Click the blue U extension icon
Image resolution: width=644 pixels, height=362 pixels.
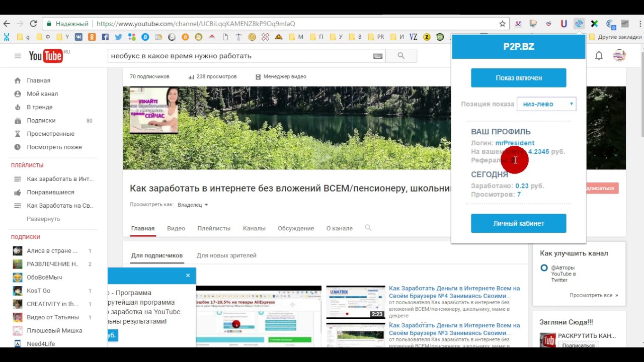pos(564,24)
